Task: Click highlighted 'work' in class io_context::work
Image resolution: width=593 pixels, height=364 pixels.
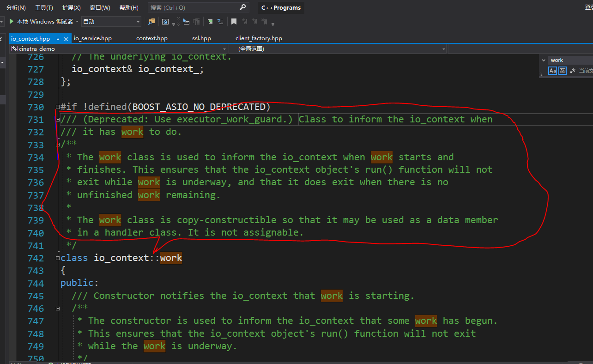Action: [x=171, y=258]
